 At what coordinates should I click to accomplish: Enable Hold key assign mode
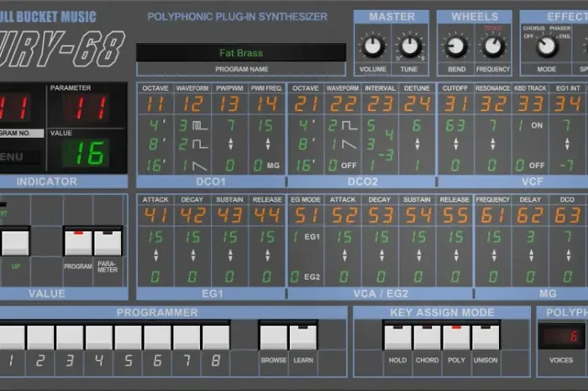(398, 337)
